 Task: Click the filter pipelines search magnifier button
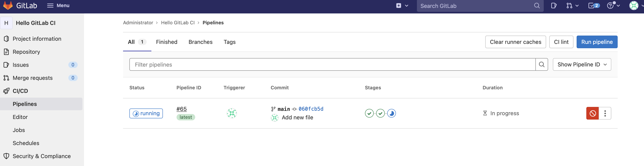pyautogui.click(x=542, y=65)
